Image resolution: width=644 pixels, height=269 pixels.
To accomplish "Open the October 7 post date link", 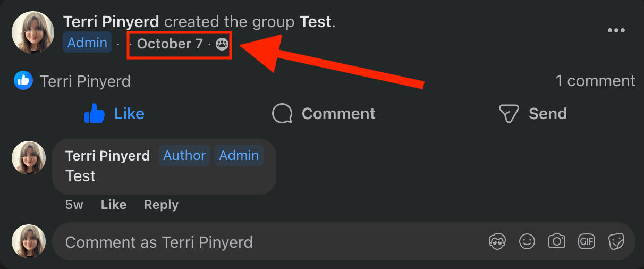I will pyautogui.click(x=170, y=44).
